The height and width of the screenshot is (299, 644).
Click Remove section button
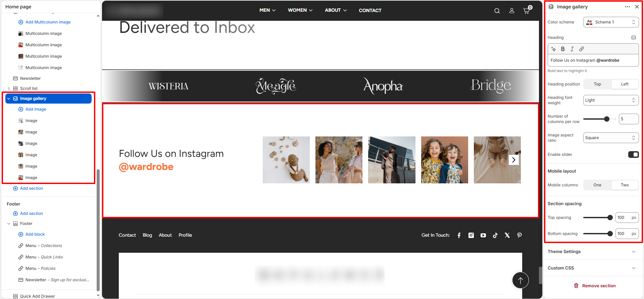click(595, 286)
